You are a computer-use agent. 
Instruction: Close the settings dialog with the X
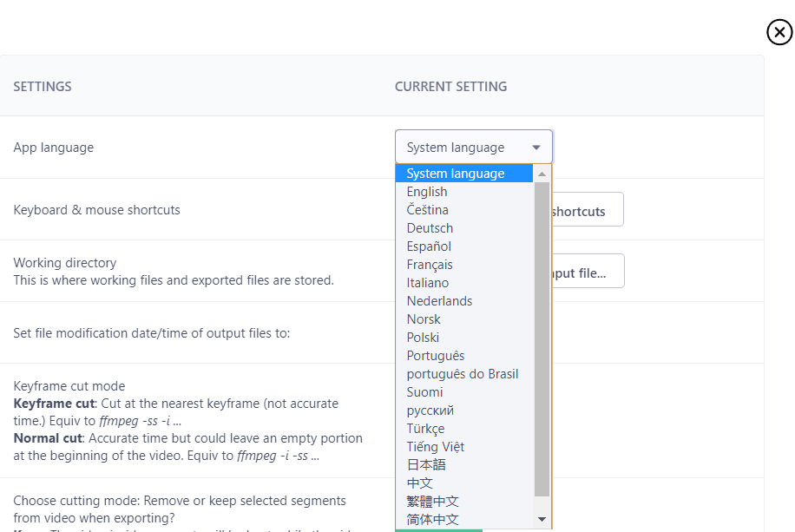point(779,32)
